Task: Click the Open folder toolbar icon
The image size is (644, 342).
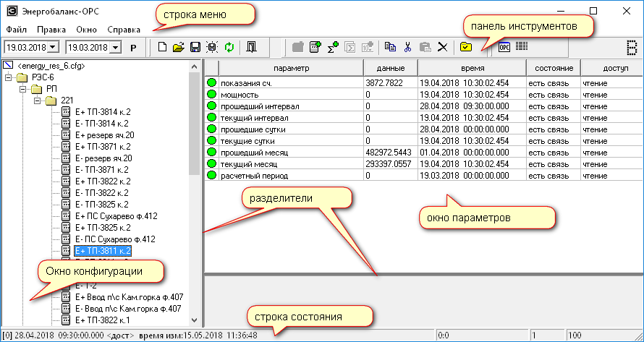Action: point(178,47)
